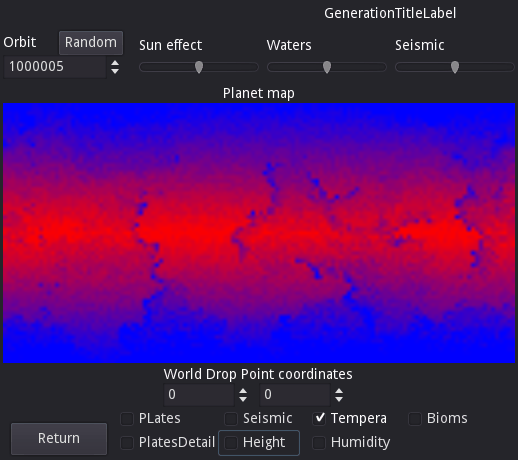Increment first World Drop Point coordinate
This screenshot has width=518, height=460.
(x=243, y=391)
